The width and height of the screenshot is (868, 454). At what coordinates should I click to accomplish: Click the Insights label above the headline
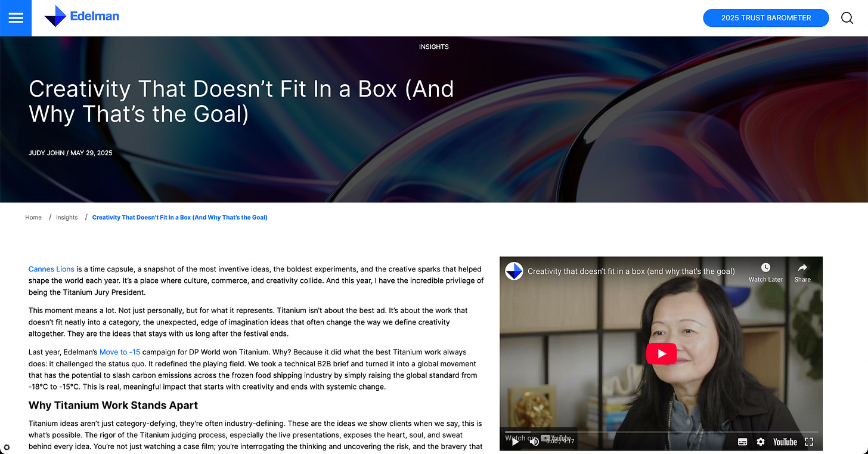click(x=434, y=47)
